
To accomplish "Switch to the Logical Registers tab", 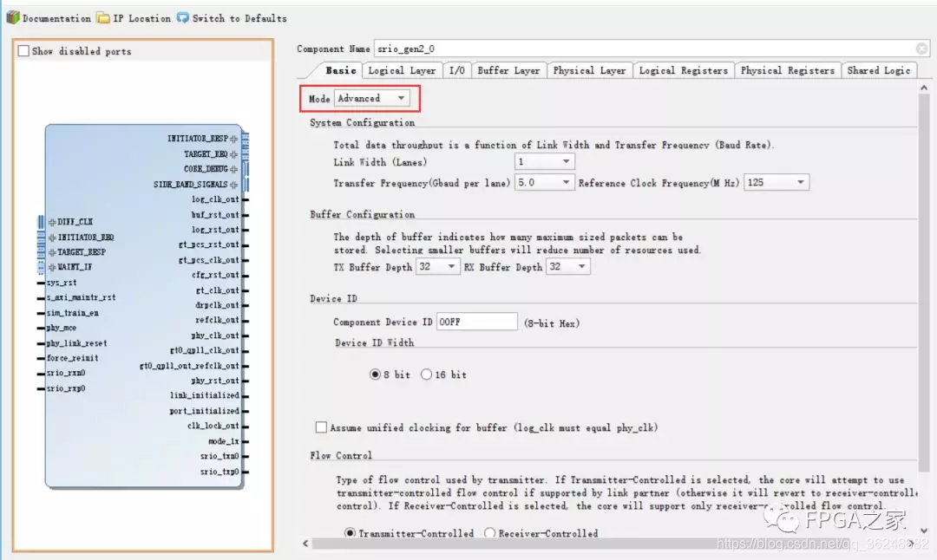I will tap(683, 70).
